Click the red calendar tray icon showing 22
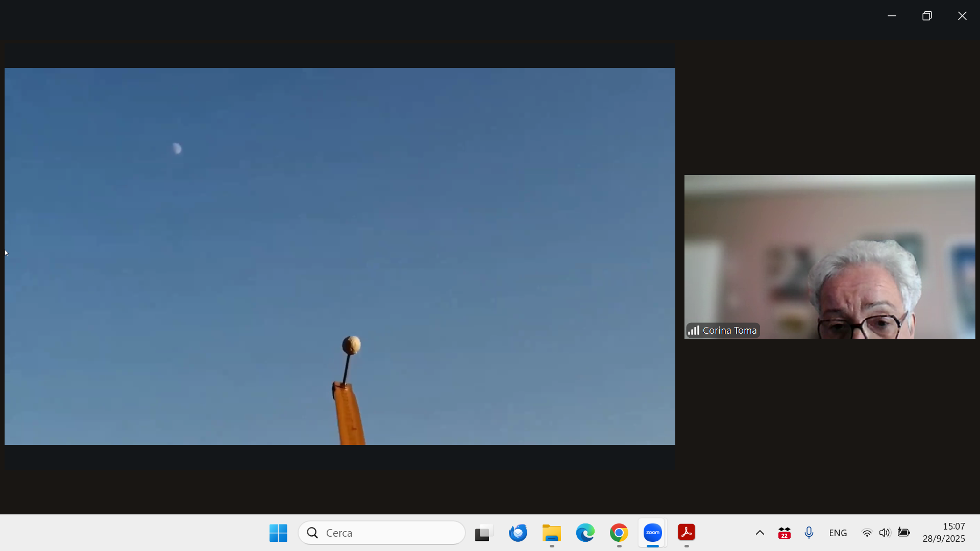Viewport: 980px width, 551px height. pos(784,533)
